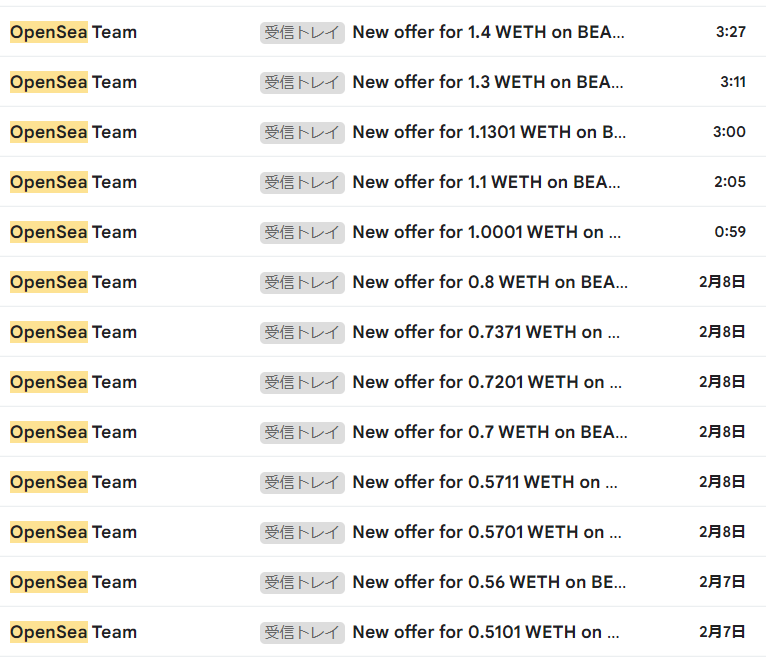Click the 受信トレイ label on the 3:27 email
This screenshot has height=660, width=770.
point(302,33)
